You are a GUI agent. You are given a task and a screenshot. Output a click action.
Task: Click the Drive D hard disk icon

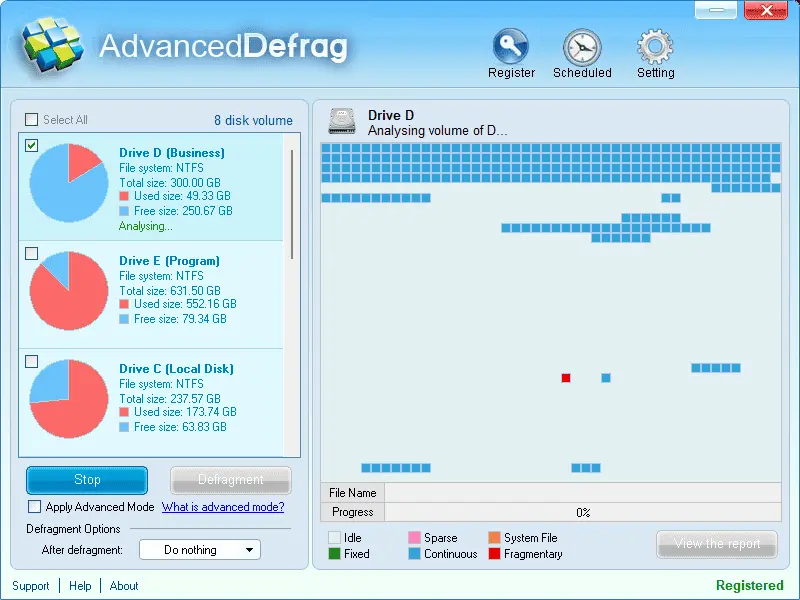[x=342, y=121]
